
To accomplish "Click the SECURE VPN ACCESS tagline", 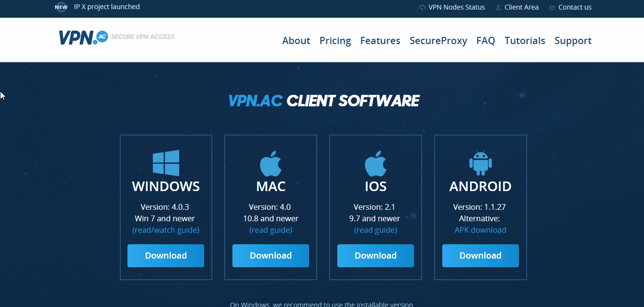I will click(x=143, y=37).
